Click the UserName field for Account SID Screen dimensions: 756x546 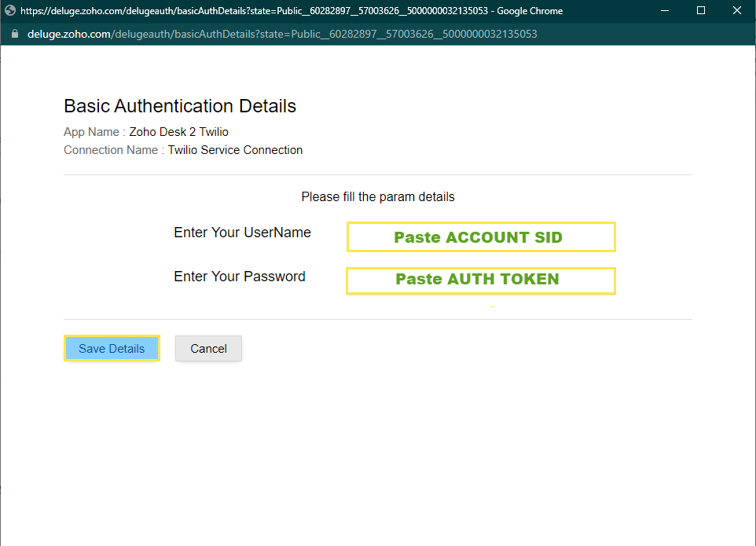pyautogui.click(x=481, y=236)
